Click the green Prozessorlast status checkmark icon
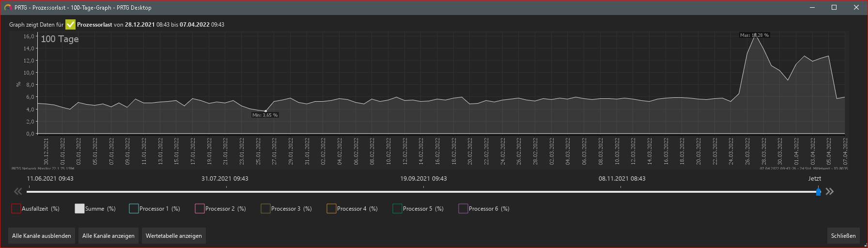The height and width of the screenshot is (248, 868). (x=71, y=25)
